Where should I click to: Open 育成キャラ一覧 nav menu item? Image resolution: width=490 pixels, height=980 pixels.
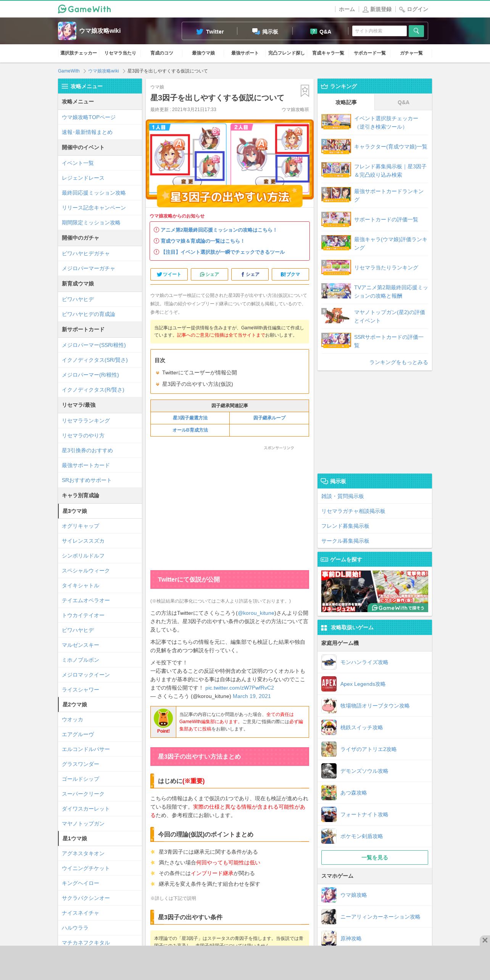(328, 53)
